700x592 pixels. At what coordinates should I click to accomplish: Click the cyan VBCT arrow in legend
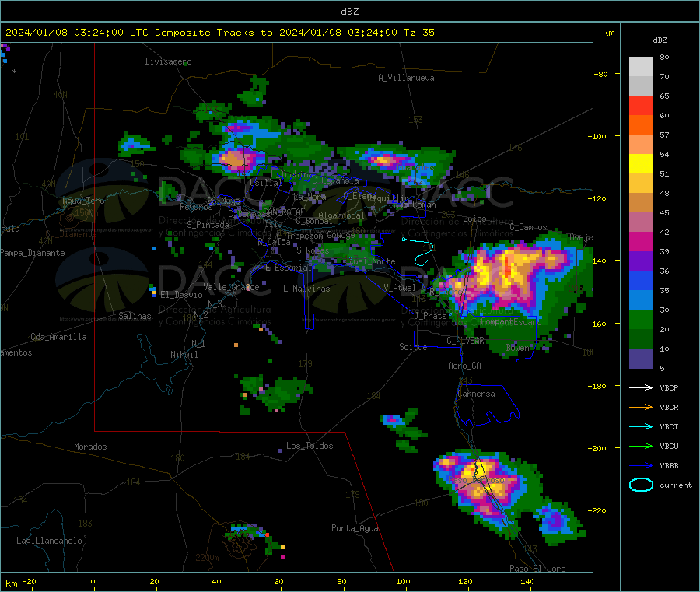pyautogui.click(x=641, y=426)
